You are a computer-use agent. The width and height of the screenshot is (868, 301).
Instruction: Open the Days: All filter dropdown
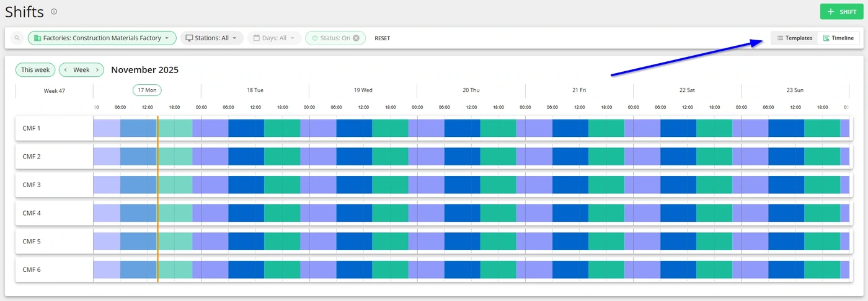point(275,38)
